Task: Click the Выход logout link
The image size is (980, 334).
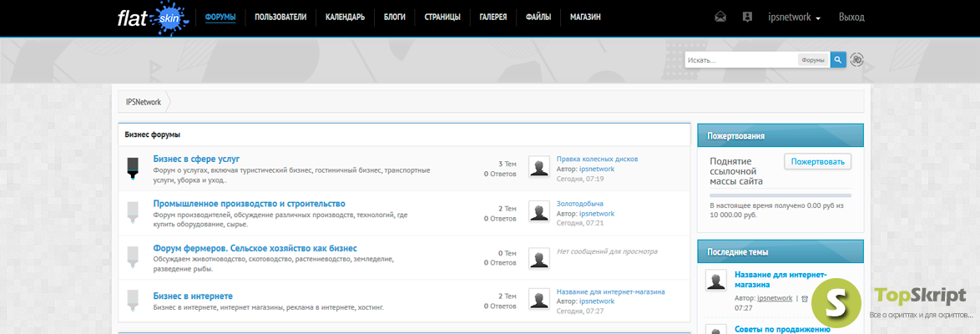Action: click(851, 18)
